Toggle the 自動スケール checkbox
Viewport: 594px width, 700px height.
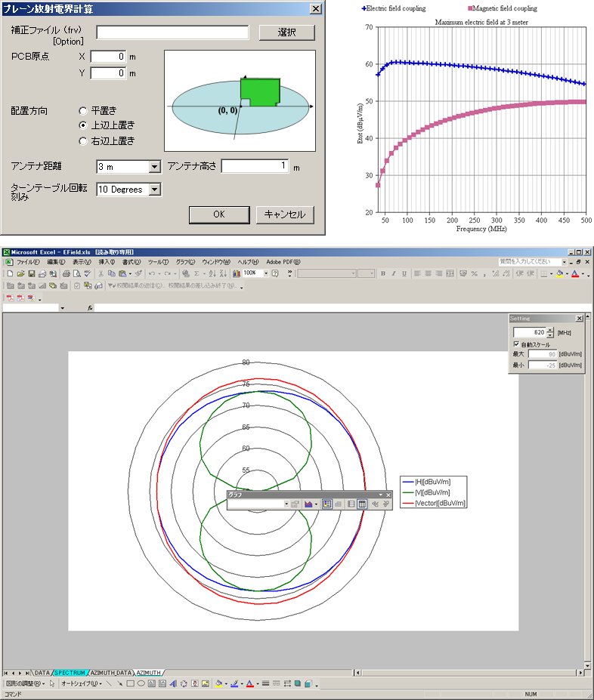coord(516,344)
